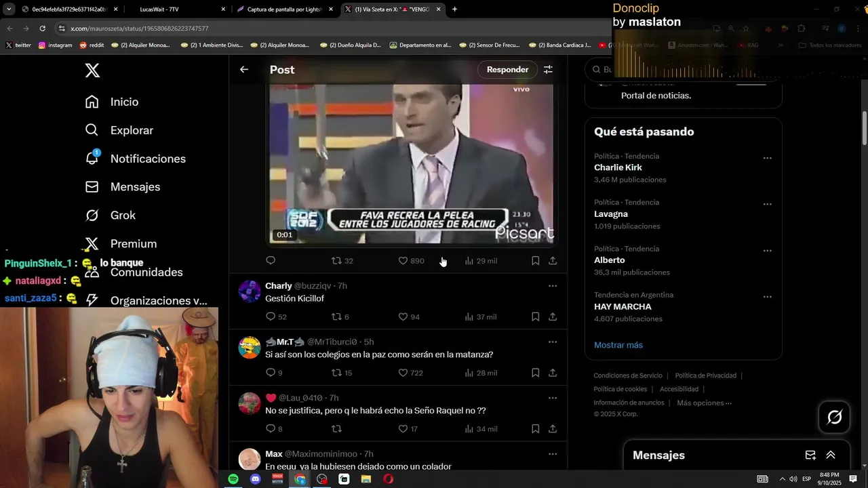The width and height of the screenshot is (868, 488).
Task: Bookmark Charly's comment
Action: click(x=535, y=317)
